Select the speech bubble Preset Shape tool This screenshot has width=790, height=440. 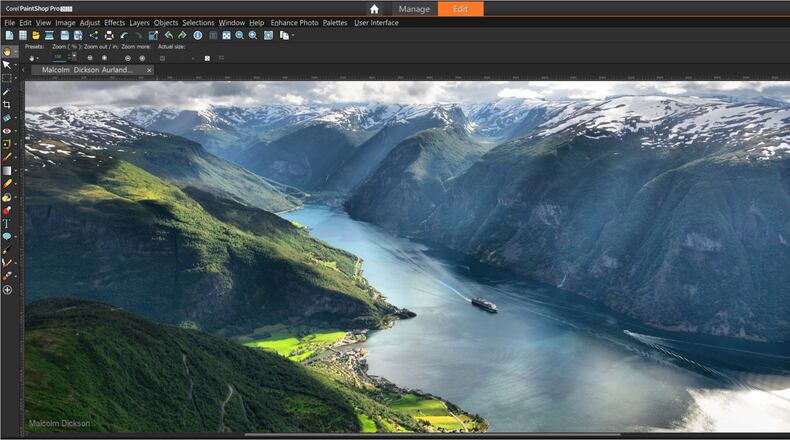(x=7, y=237)
